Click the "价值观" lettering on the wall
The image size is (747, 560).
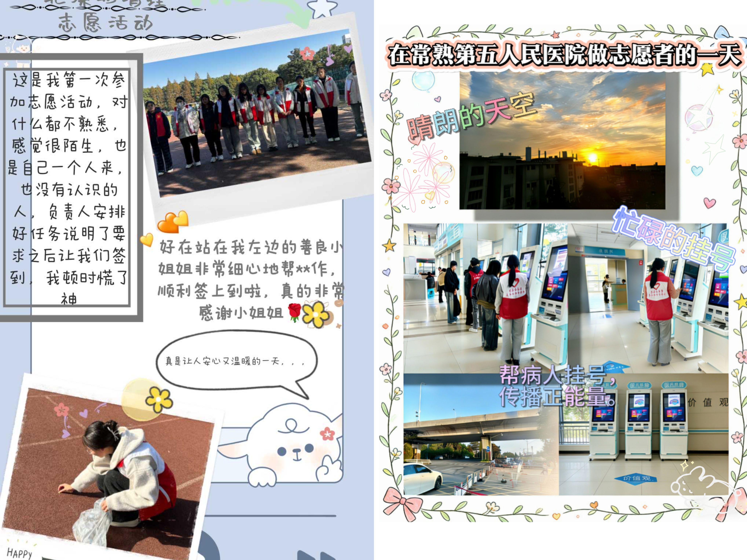[x=708, y=402]
